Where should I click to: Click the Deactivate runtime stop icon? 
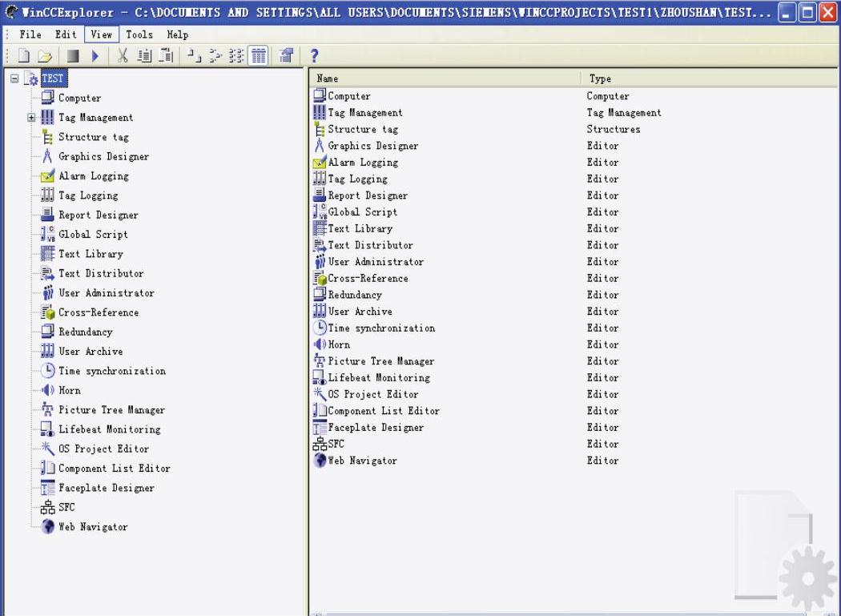coord(72,55)
